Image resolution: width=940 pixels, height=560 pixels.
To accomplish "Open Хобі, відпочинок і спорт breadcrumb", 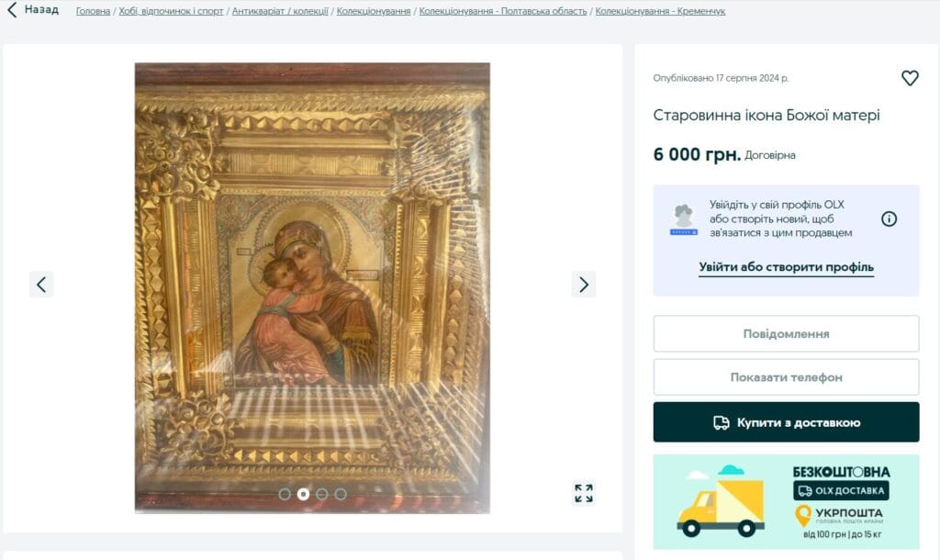I will (171, 11).
